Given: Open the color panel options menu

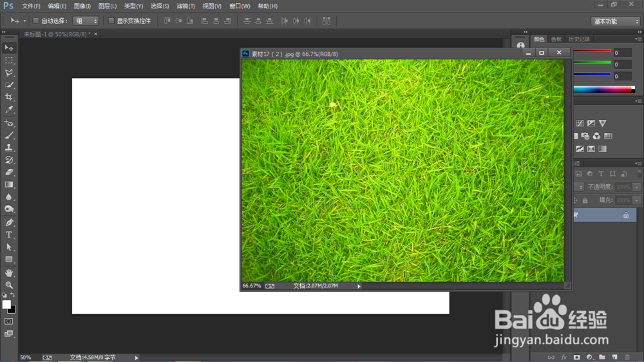Looking at the screenshot, I should point(638,39).
